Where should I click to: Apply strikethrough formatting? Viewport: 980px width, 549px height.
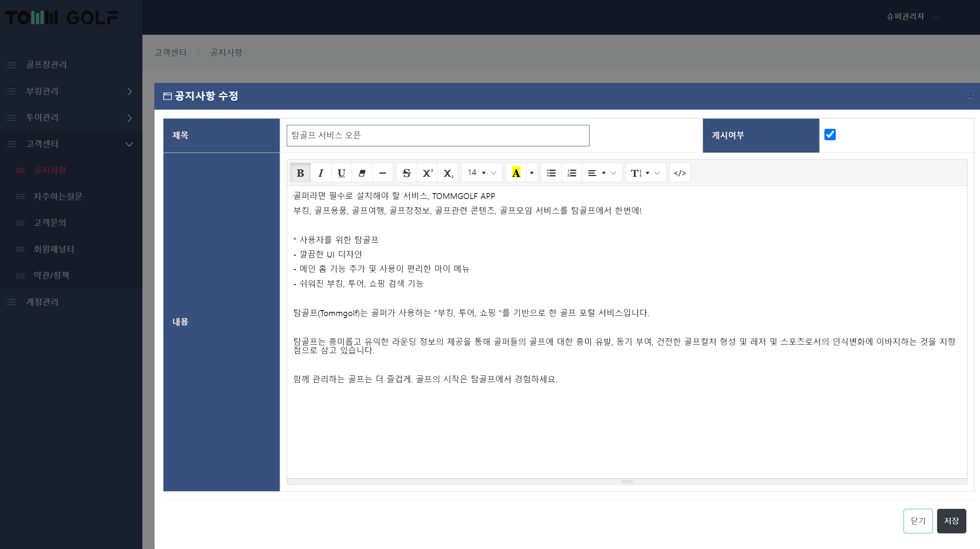[x=407, y=173]
